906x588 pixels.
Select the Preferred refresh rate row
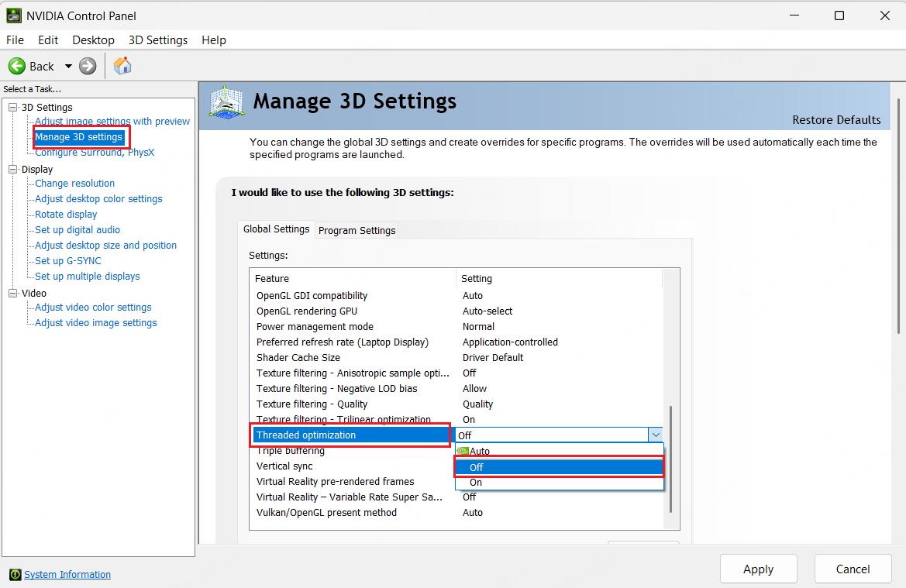[x=456, y=342]
